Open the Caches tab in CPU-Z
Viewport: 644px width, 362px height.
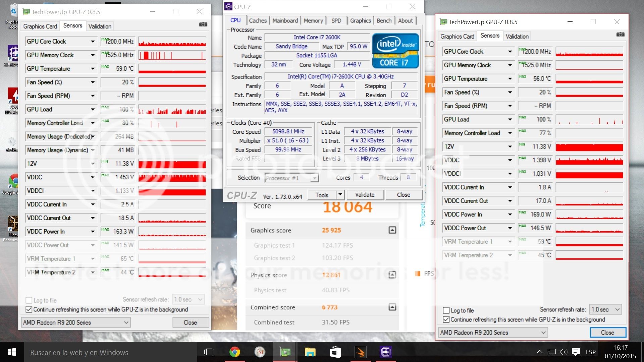click(x=258, y=20)
